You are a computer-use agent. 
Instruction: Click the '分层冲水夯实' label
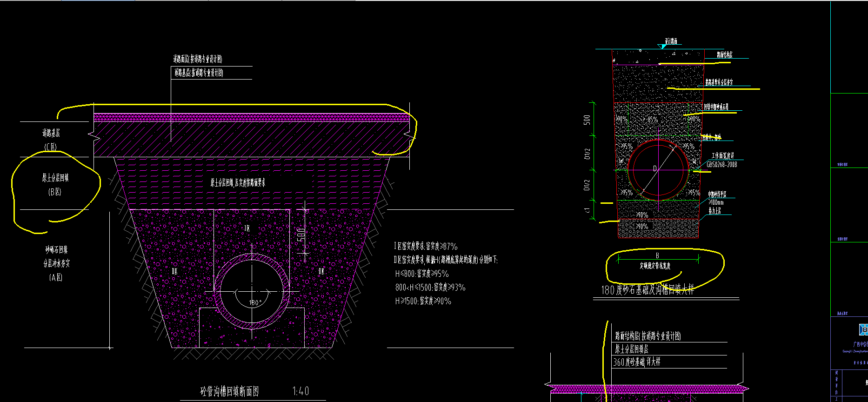point(57,263)
